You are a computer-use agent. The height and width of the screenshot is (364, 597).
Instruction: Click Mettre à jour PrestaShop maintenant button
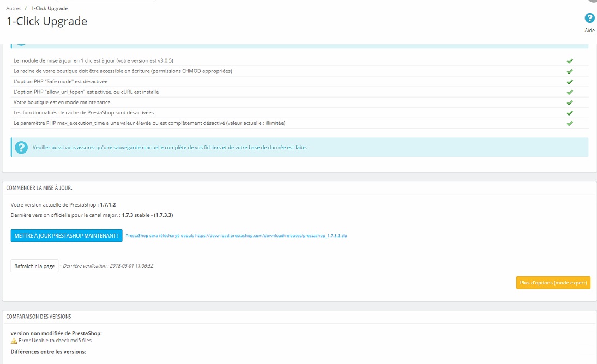(x=67, y=236)
